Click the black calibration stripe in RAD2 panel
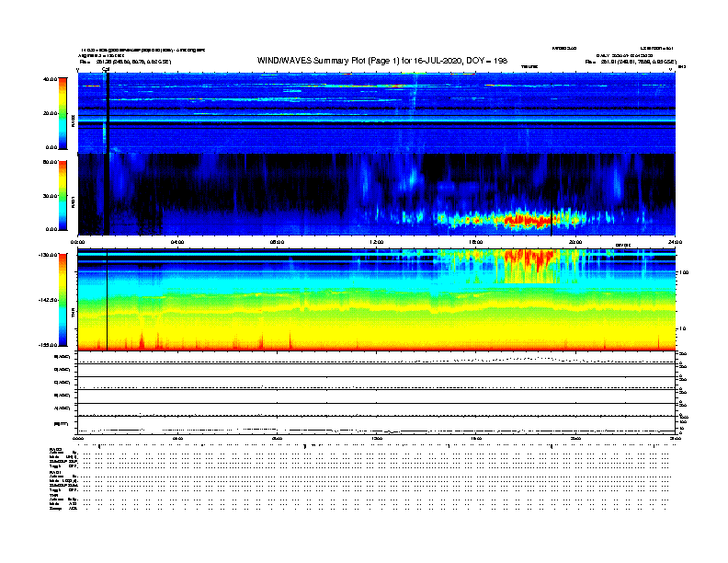The width and height of the screenshot is (728, 563). [108, 113]
